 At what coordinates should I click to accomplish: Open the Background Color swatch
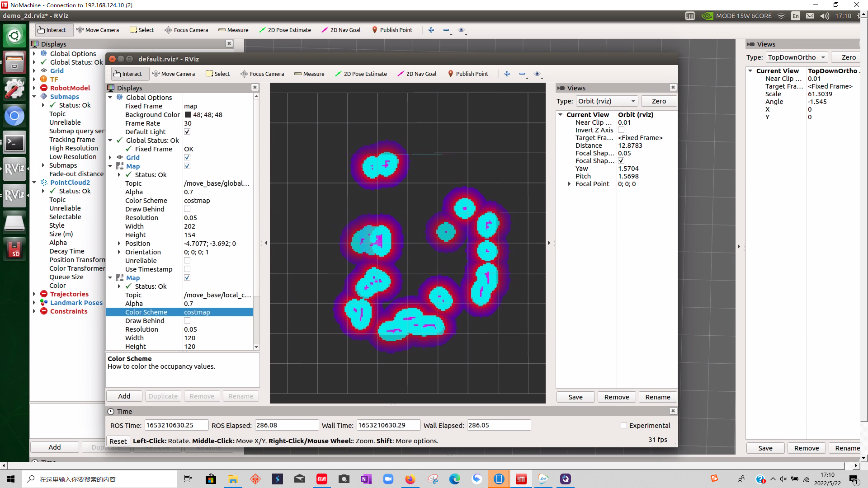188,114
